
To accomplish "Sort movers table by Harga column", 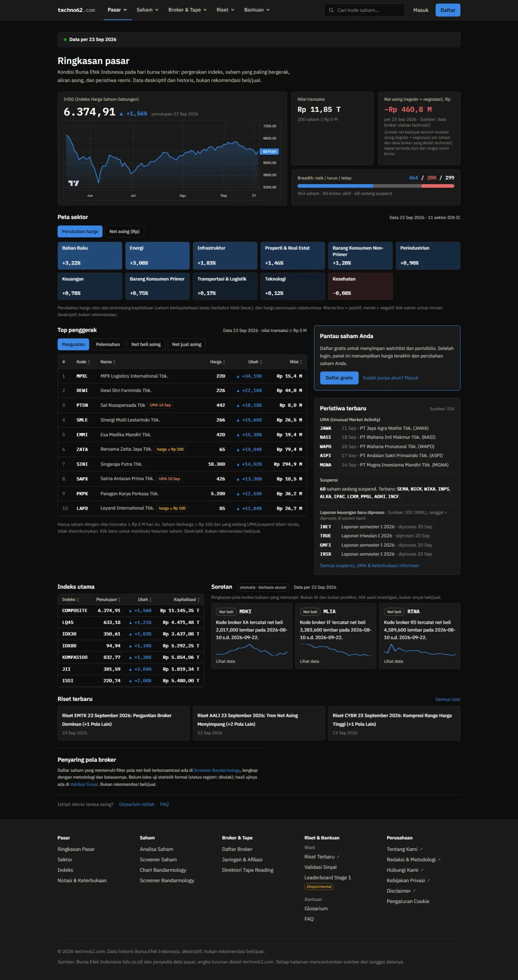I will [x=217, y=362].
